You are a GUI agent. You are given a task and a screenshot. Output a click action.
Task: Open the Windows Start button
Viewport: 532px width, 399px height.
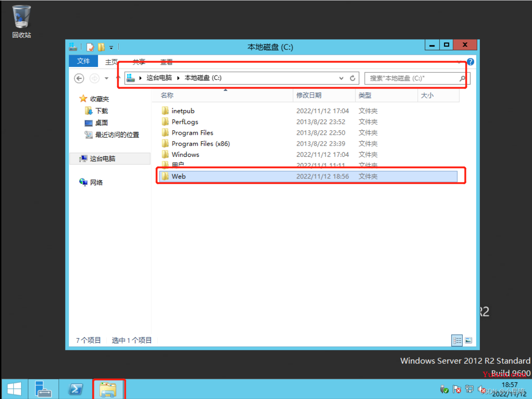[14, 389]
